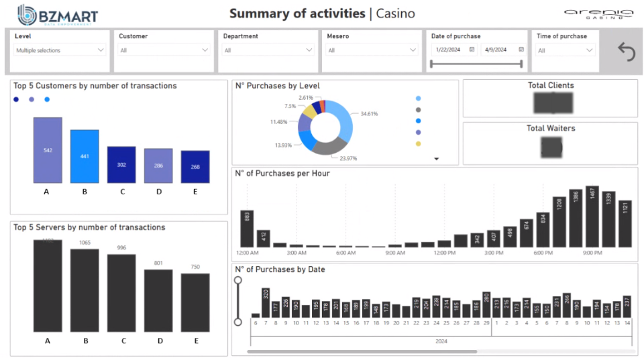Click top handle of Purchases by Date zoom slider
Screen dimensions: 644x362
click(237, 280)
